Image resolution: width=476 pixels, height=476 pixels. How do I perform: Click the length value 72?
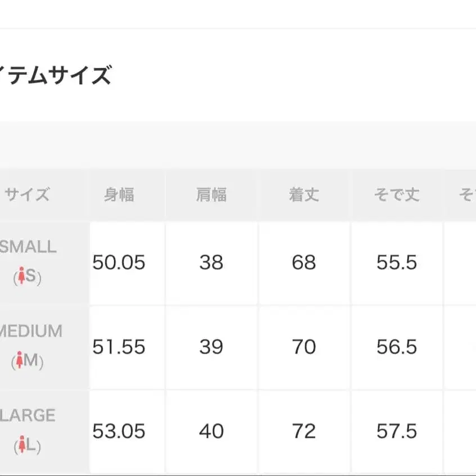pos(304,431)
